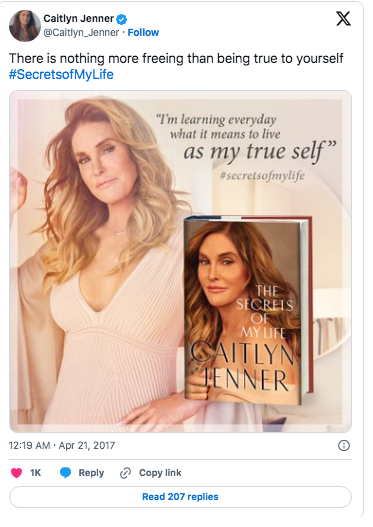Open the profile avatar picture
This screenshot has height=527, width=373.
click(x=25, y=26)
